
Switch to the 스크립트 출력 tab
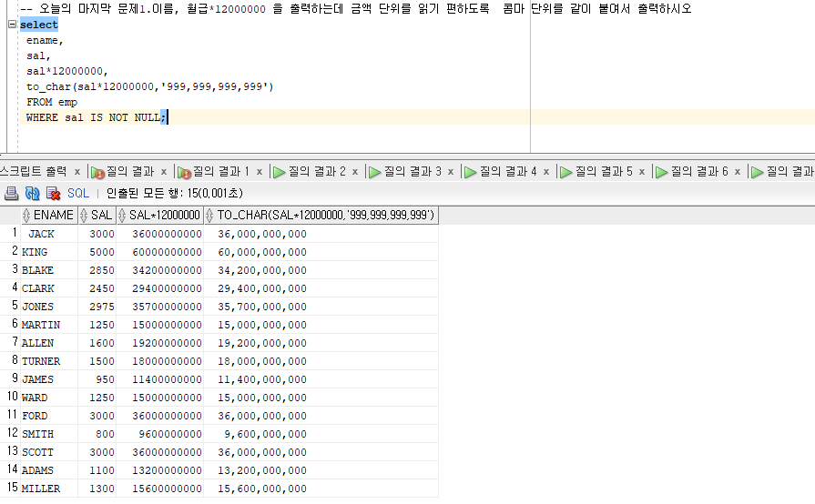[33, 171]
